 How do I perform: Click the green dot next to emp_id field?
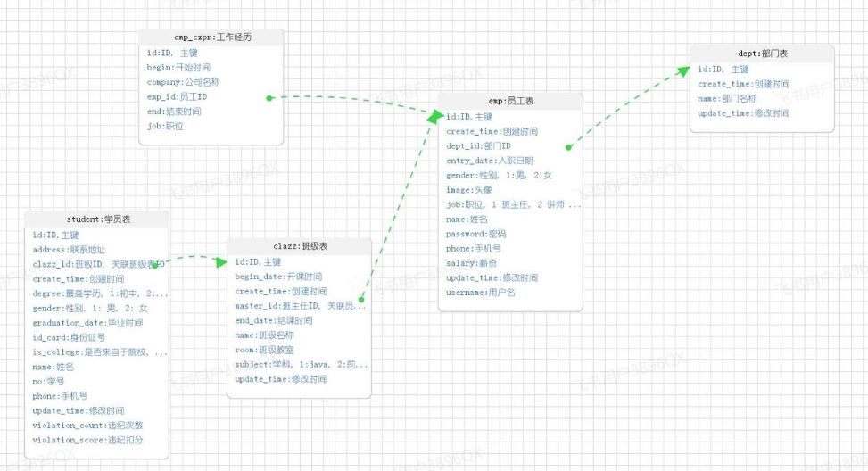click(269, 98)
